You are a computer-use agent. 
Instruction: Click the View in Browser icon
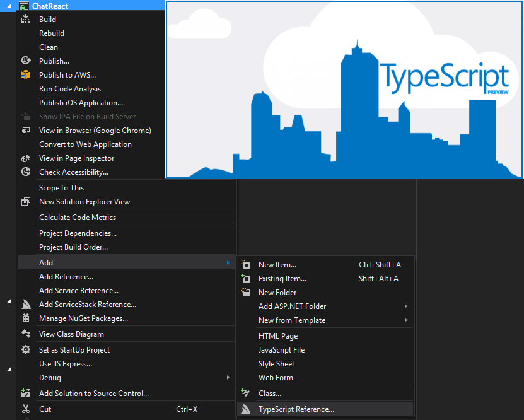[26, 130]
